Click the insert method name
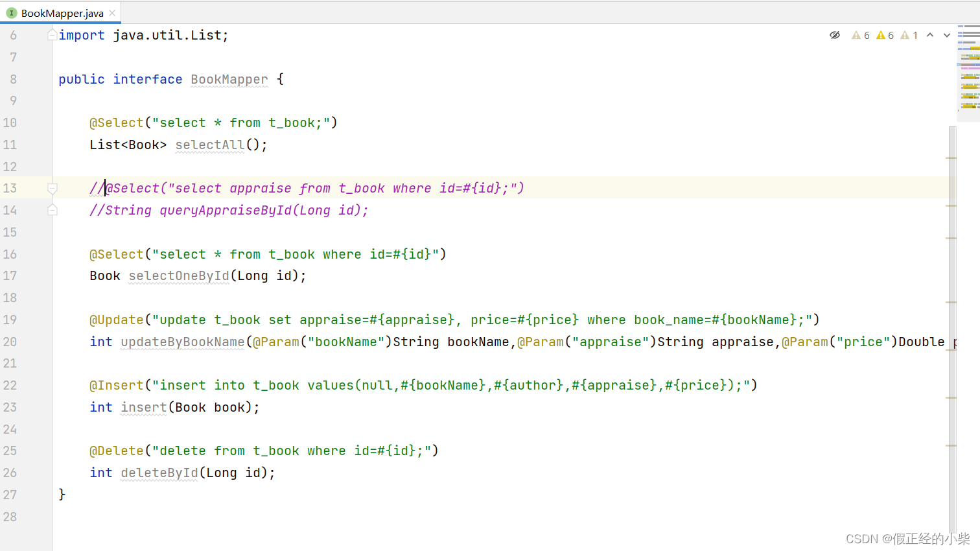980x551 pixels. [x=144, y=407]
